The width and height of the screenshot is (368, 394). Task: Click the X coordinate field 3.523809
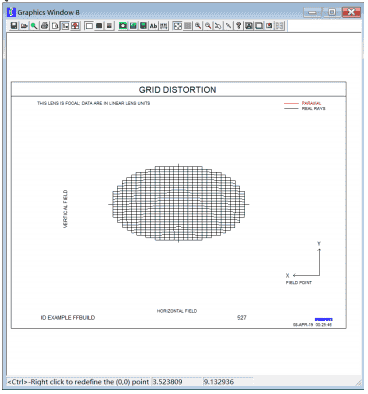click(x=176, y=382)
